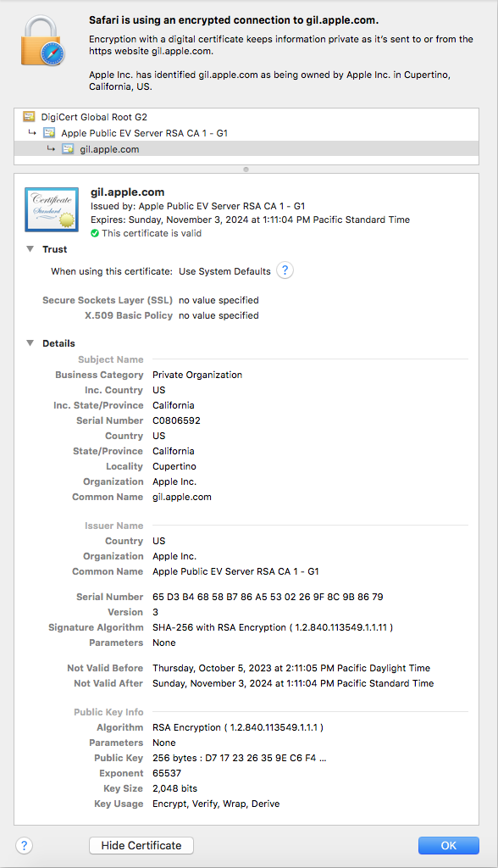
Task: Click the Issuer Name section header
Action: click(x=114, y=526)
